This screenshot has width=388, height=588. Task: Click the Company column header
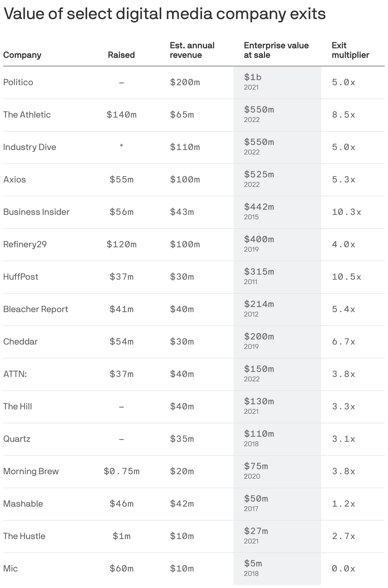[22, 55]
